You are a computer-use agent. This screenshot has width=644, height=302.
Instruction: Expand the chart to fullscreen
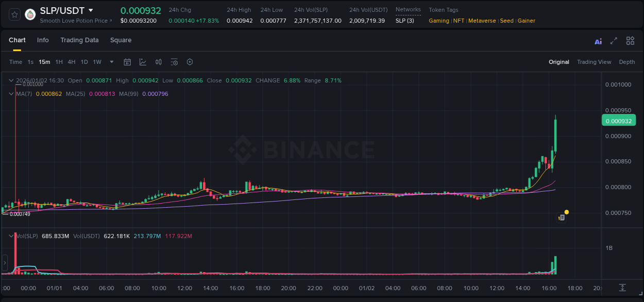coord(613,41)
